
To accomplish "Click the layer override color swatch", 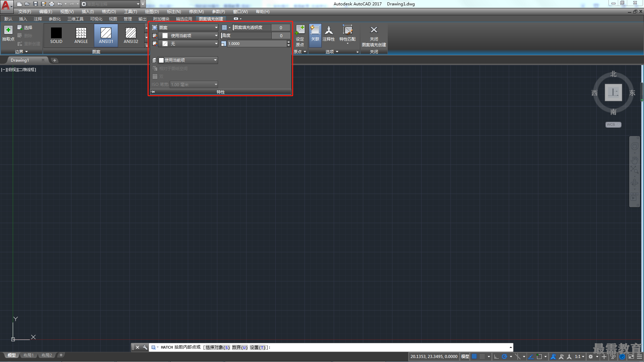I will [161, 60].
